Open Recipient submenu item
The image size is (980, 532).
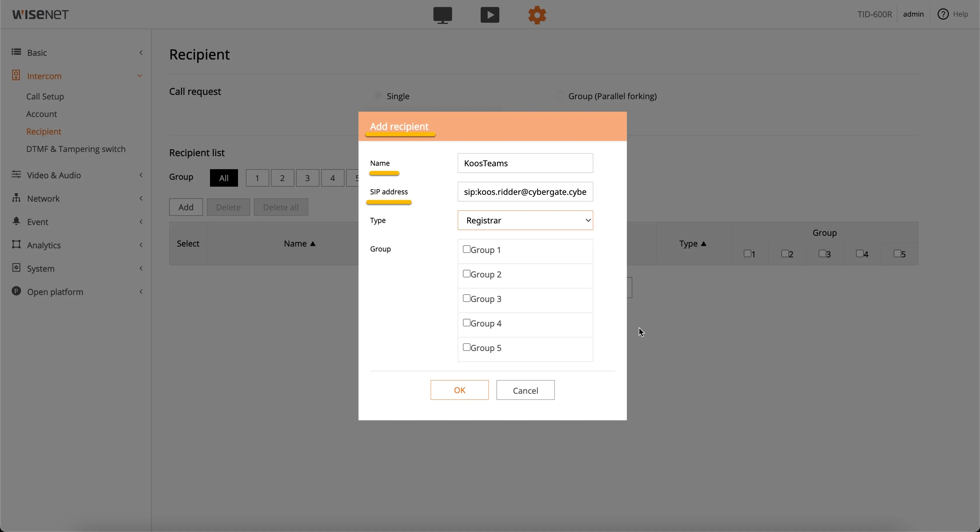[44, 132]
